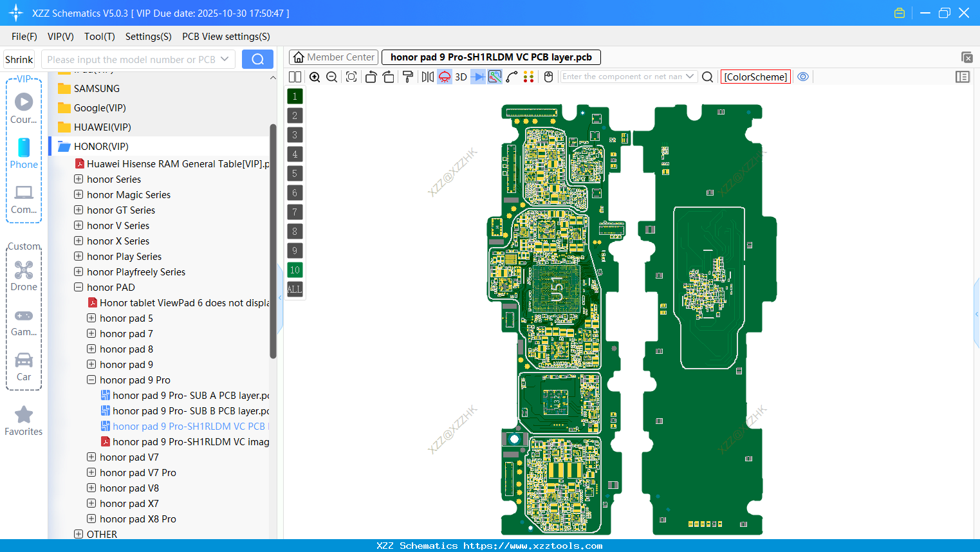The image size is (980, 552).
Task: Open the ColorScheme settings
Action: click(755, 77)
